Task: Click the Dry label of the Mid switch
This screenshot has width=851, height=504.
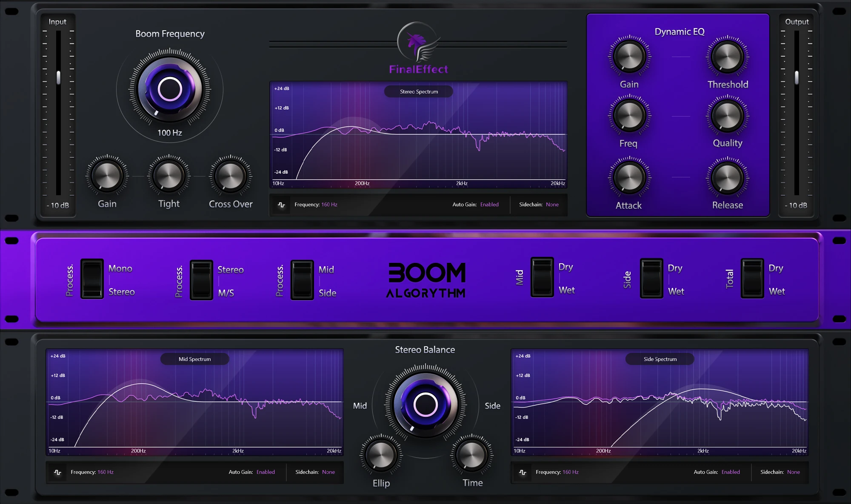Action: coord(566,267)
